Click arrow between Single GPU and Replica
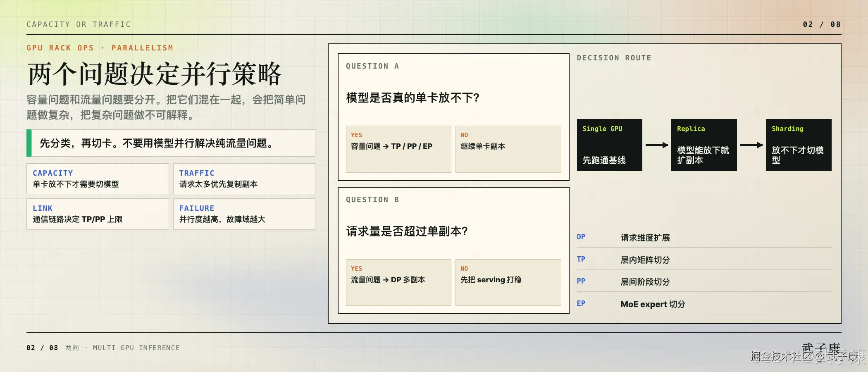 click(657, 145)
